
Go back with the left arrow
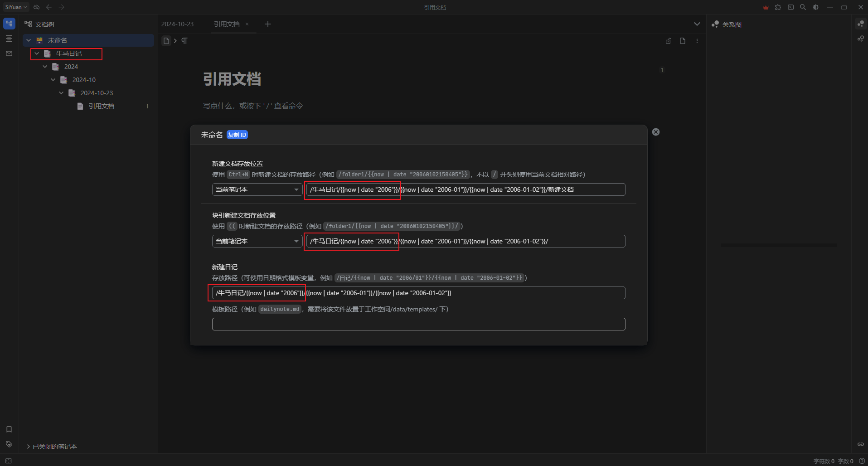click(x=49, y=7)
